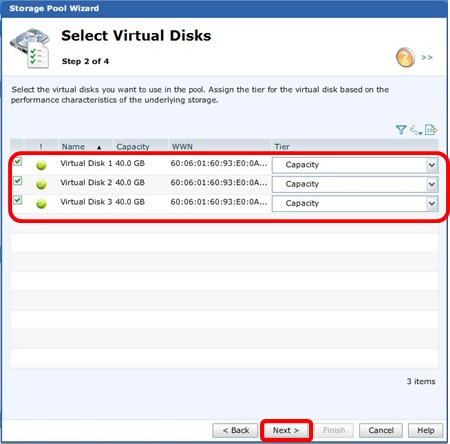This screenshot has height=444, width=450.
Task: Click the "3 items" count text
Action: click(421, 381)
